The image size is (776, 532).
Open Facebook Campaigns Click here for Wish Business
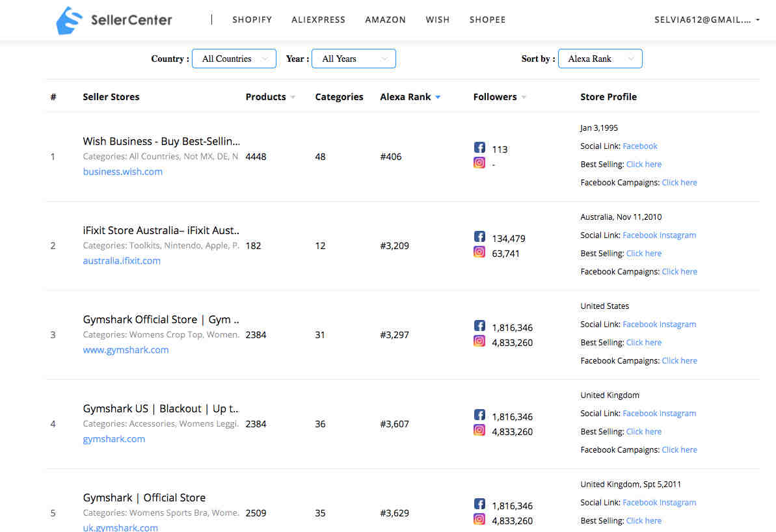click(680, 183)
